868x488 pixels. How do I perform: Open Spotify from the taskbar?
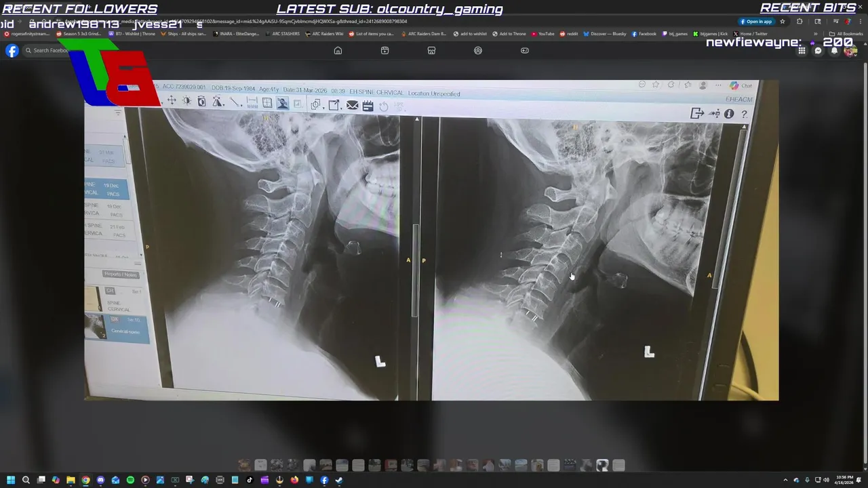[130, 480]
